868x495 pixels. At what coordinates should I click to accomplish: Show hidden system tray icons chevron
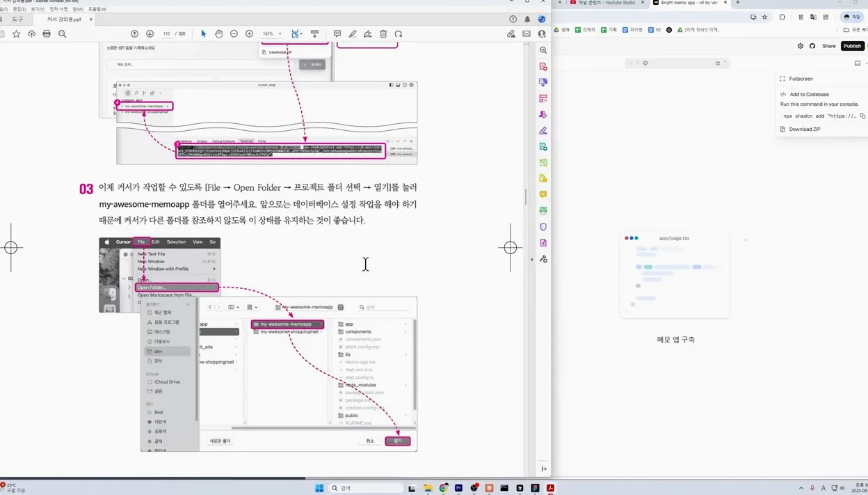coord(801,488)
